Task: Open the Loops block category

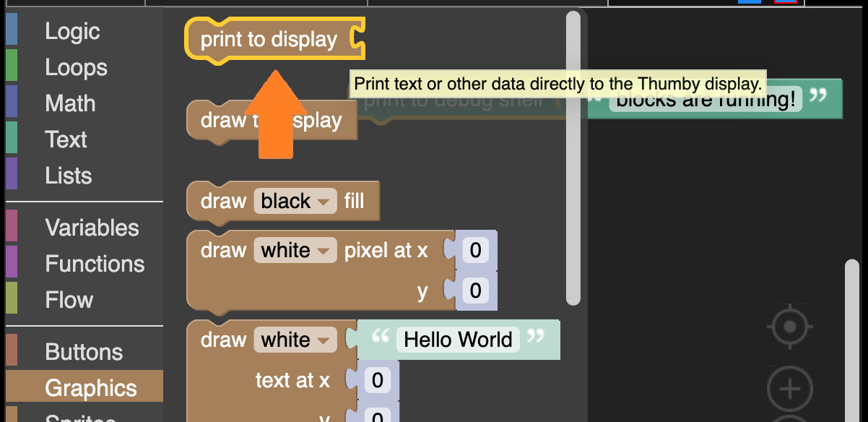Action: click(76, 67)
